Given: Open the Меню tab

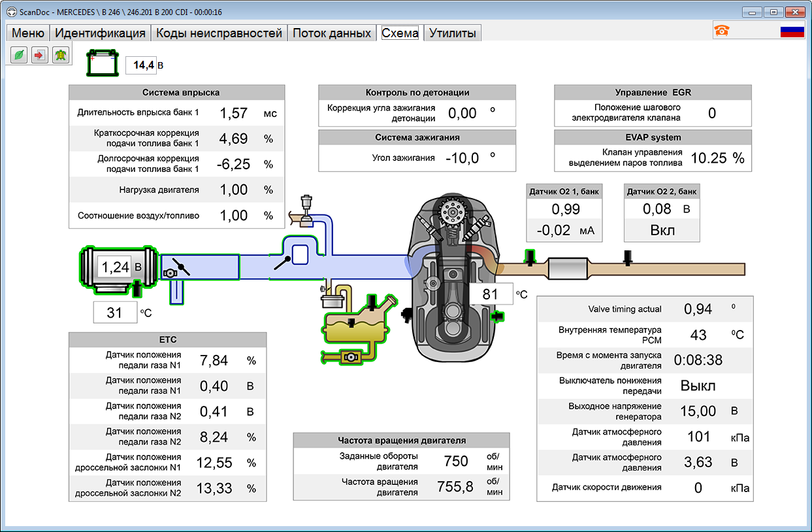Looking at the screenshot, I should coord(28,33).
